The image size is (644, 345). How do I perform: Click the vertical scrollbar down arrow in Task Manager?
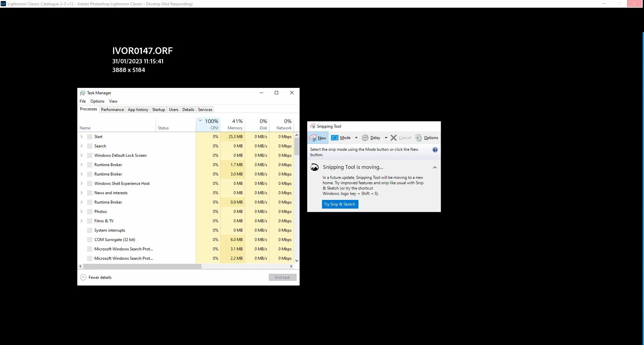pos(297,261)
